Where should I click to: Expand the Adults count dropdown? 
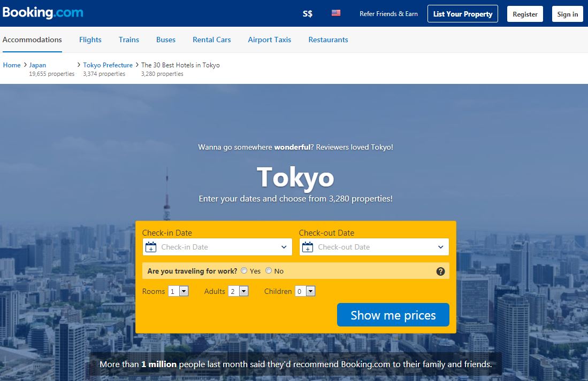(239, 291)
